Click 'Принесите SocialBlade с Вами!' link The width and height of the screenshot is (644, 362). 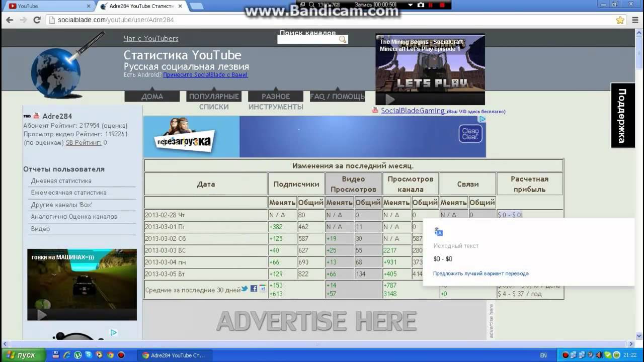click(x=205, y=75)
